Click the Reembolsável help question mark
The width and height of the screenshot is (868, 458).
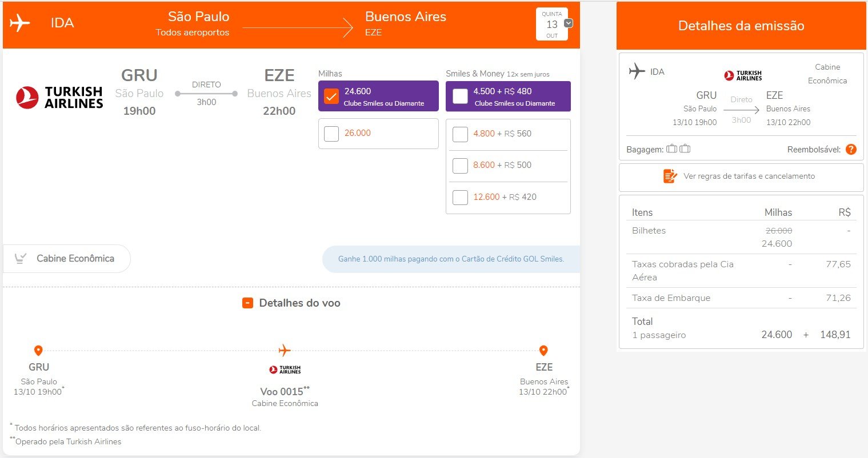click(851, 150)
